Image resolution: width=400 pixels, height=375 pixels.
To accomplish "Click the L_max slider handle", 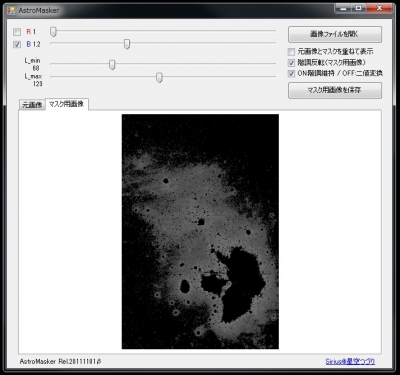I will point(159,77).
